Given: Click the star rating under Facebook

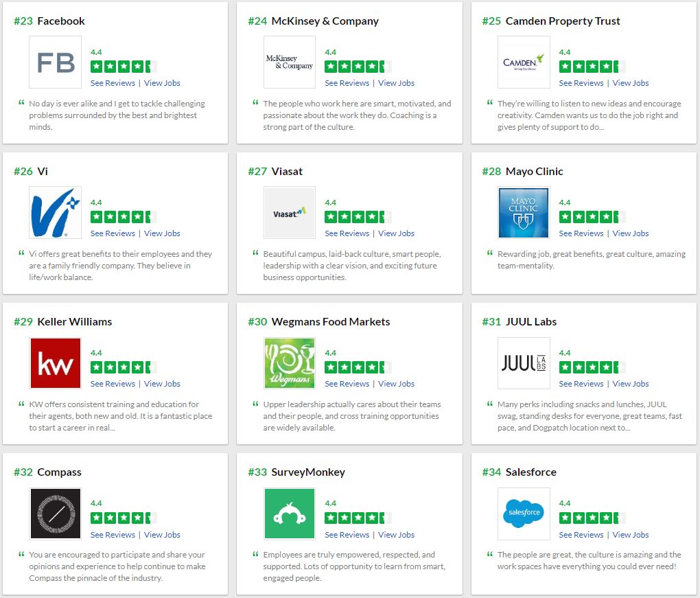Looking at the screenshot, I should 124,67.
